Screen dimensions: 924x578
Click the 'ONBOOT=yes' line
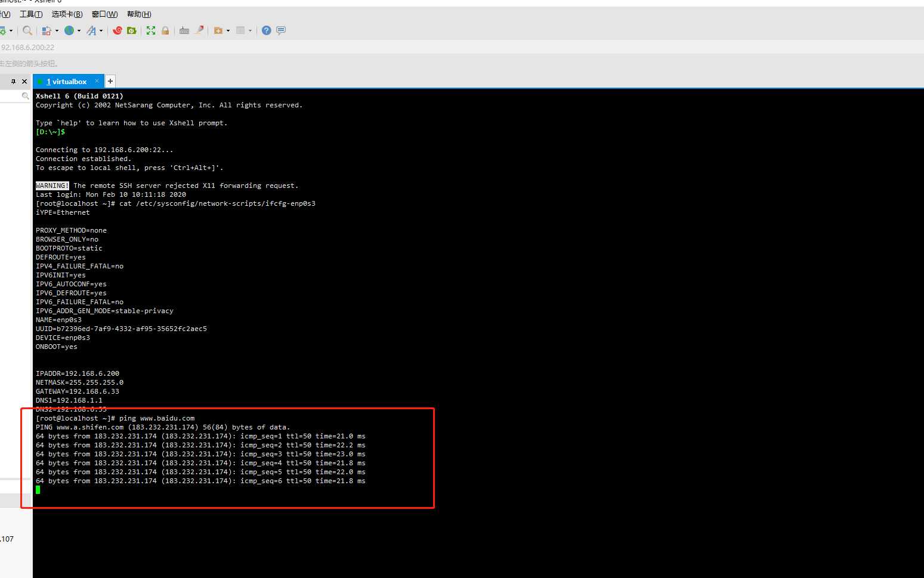(57, 347)
